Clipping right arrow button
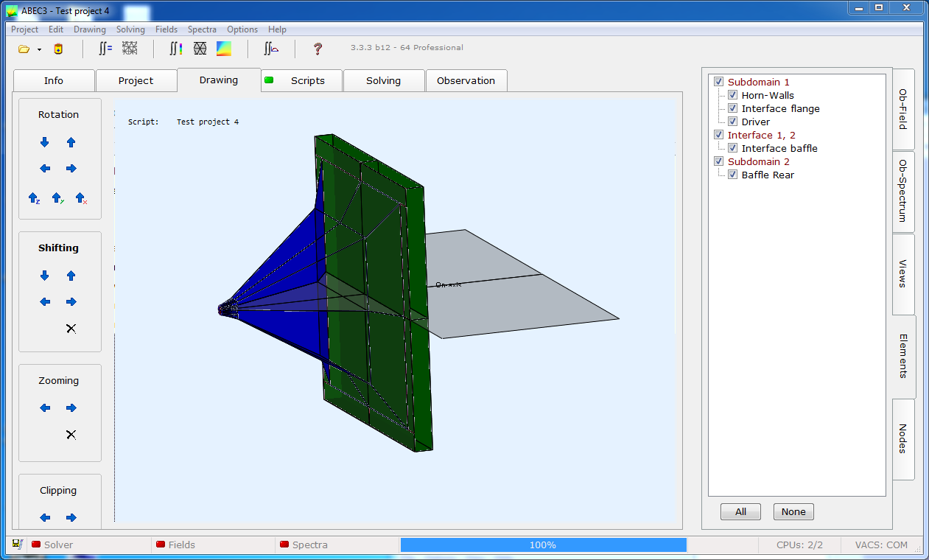This screenshot has height=560, width=929. tap(71, 518)
